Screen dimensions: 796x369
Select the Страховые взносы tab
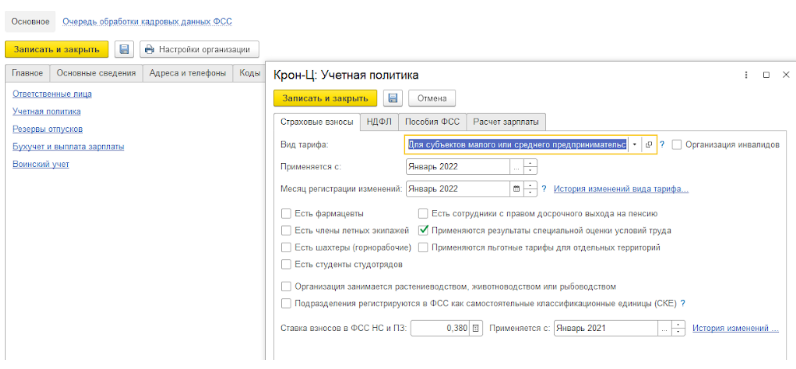pyautogui.click(x=317, y=122)
